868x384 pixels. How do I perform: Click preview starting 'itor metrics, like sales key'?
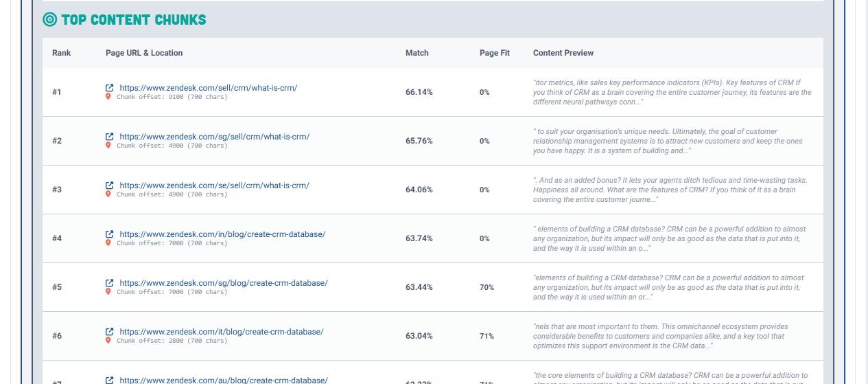tap(672, 92)
